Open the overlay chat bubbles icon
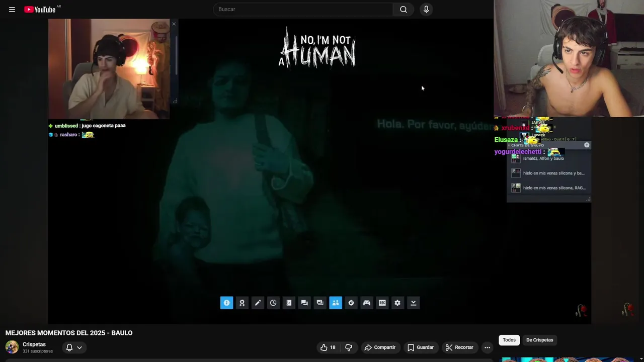This screenshot has width=644, height=362. click(x=304, y=303)
